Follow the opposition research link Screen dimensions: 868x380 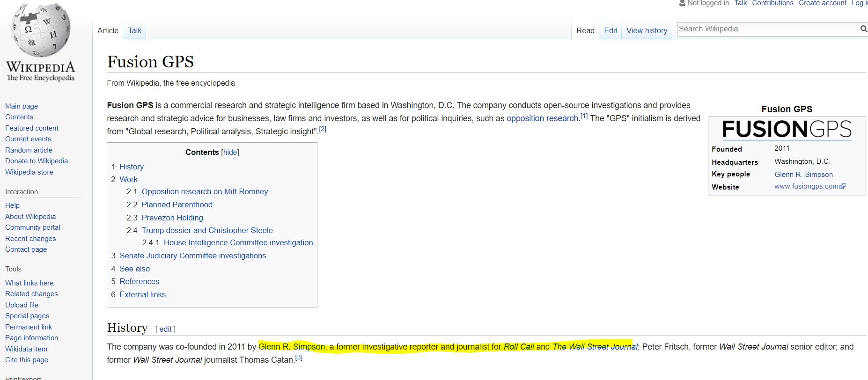[x=543, y=118]
